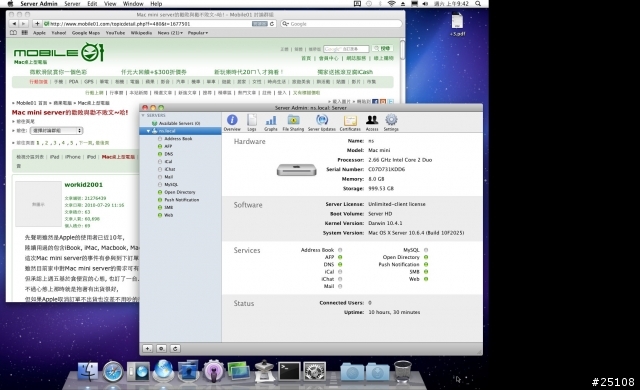
Task: Open the forum selection dropdown on Mobile01 page
Action: click(x=56, y=131)
